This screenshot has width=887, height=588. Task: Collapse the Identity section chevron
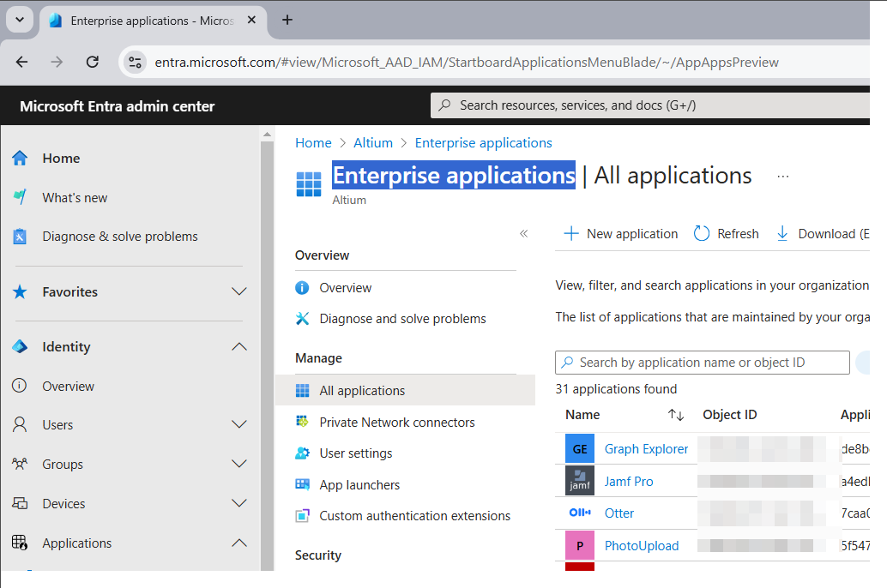[239, 347]
